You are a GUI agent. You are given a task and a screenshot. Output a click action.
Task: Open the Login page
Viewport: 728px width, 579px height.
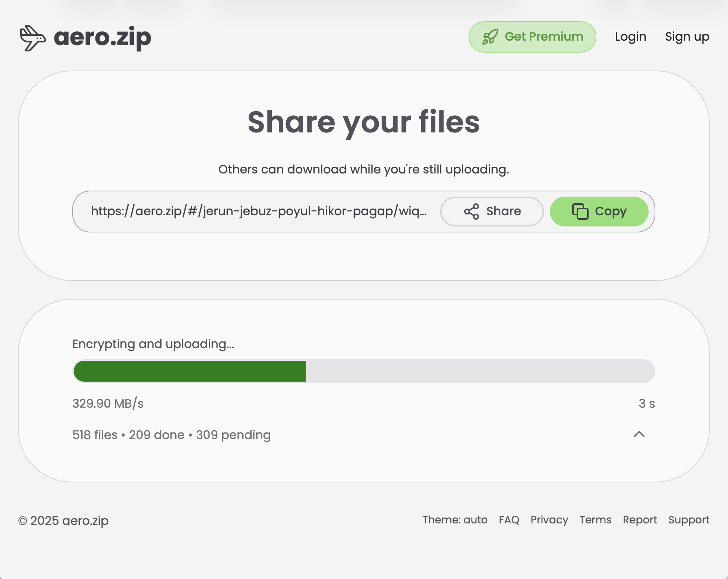pyautogui.click(x=631, y=37)
